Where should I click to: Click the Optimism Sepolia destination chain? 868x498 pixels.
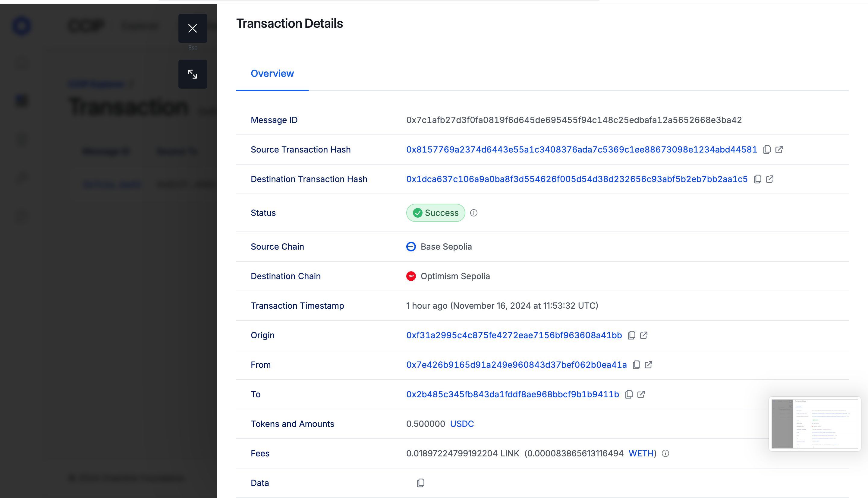coord(455,276)
